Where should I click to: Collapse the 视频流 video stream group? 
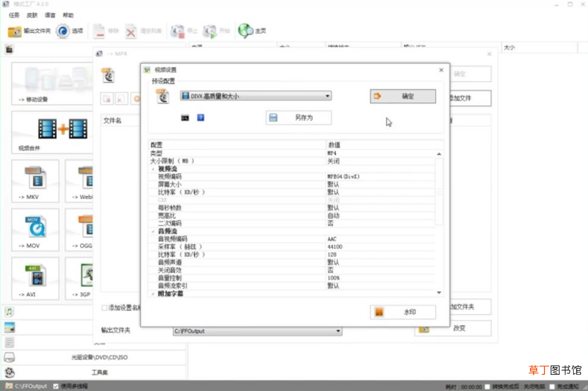(153, 169)
